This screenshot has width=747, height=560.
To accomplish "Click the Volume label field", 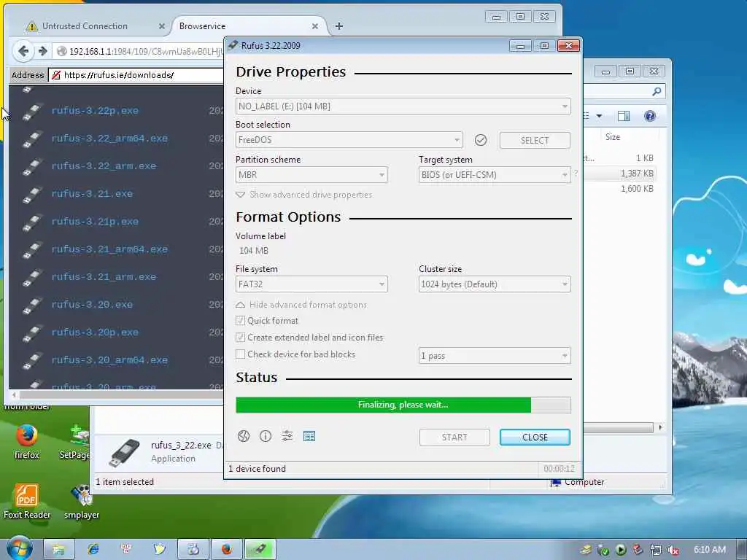I will [x=403, y=251].
